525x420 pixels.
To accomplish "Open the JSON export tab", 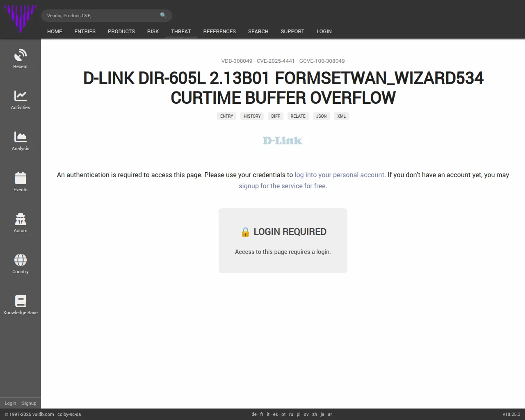I will click(x=322, y=116).
